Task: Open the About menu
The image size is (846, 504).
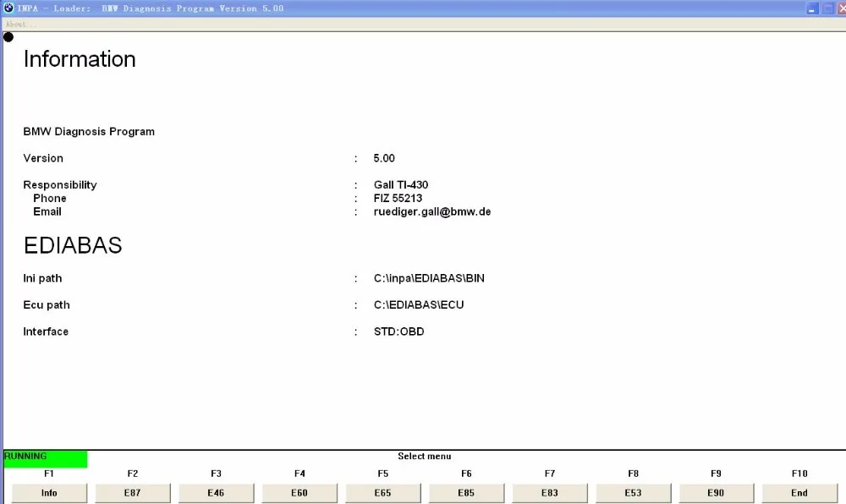Action: point(21,25)
